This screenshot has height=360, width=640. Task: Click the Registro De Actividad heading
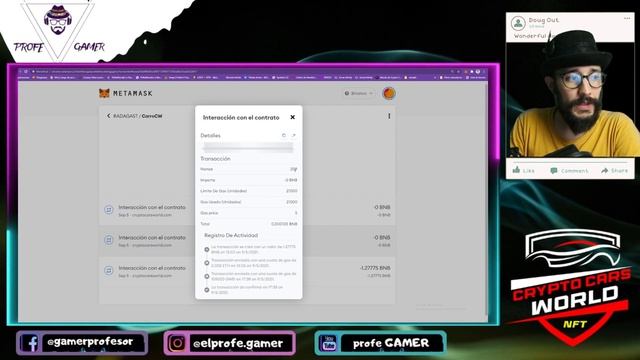[231, 236]
